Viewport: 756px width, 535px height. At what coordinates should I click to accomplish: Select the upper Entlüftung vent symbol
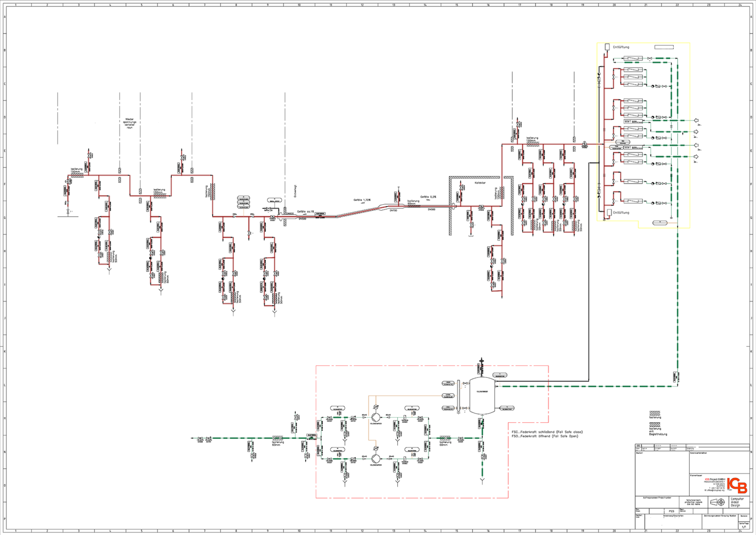(x=607, y=47)
